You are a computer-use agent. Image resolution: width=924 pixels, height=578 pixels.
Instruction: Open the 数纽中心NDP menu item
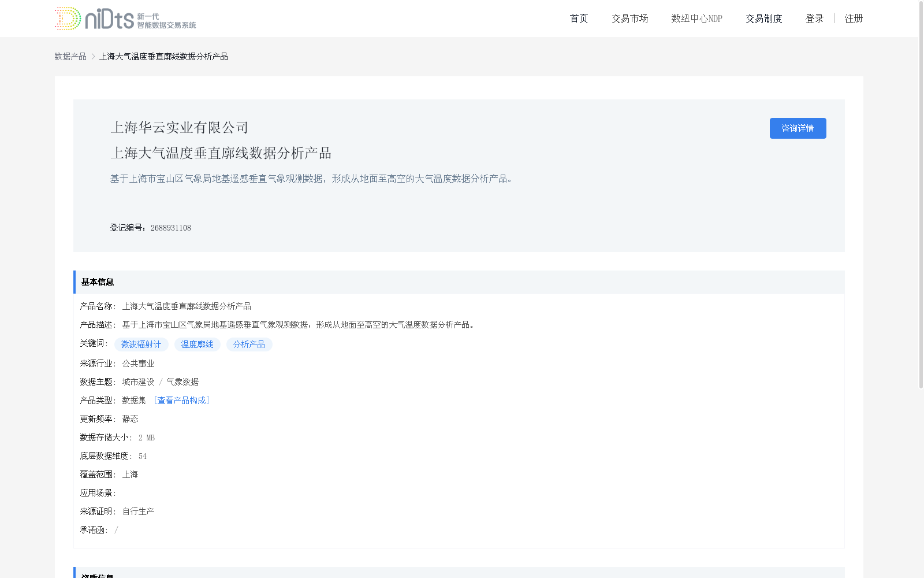pyautogui.click(x=696, y=18)
